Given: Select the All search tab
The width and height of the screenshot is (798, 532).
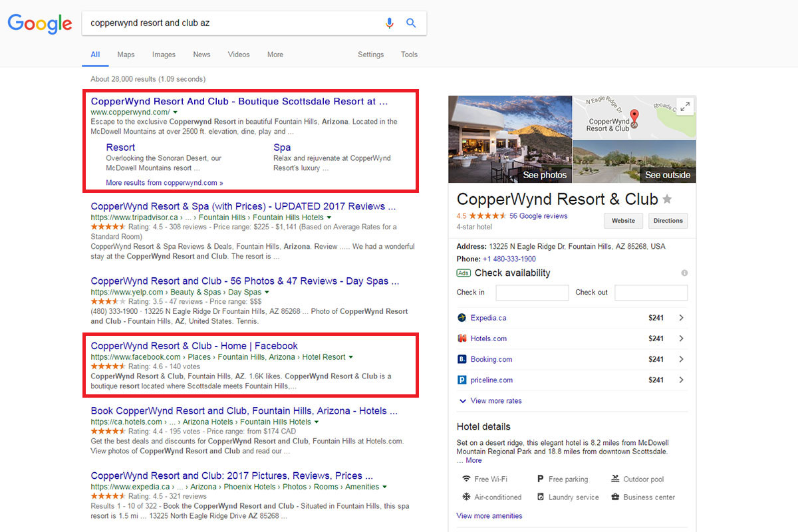Looking at the screenshot, I should 95,55.
